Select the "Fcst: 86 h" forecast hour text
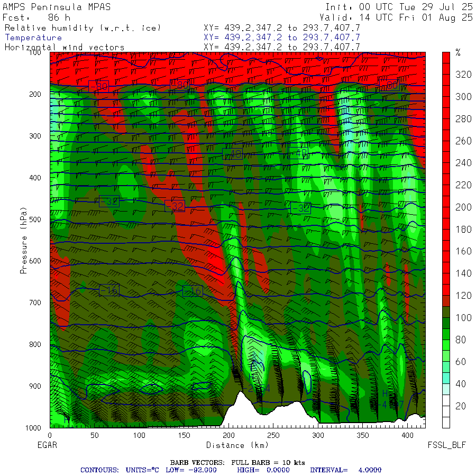 (x=36, y=17)
